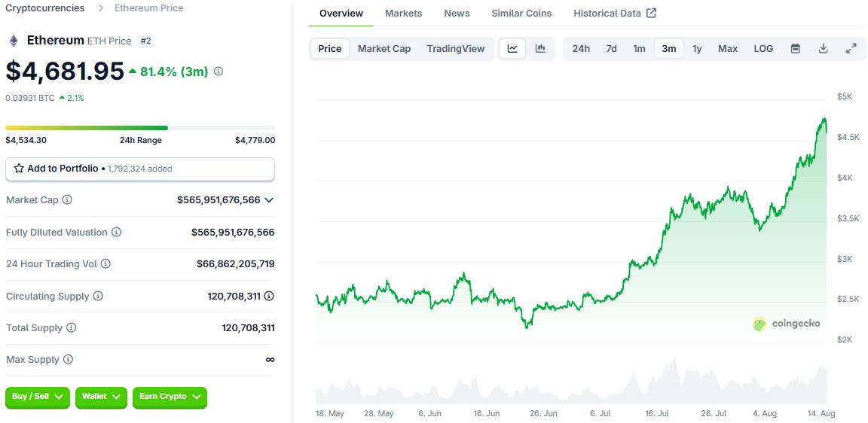
Task: Click the $4K price axis label
Action: point(845,178)
